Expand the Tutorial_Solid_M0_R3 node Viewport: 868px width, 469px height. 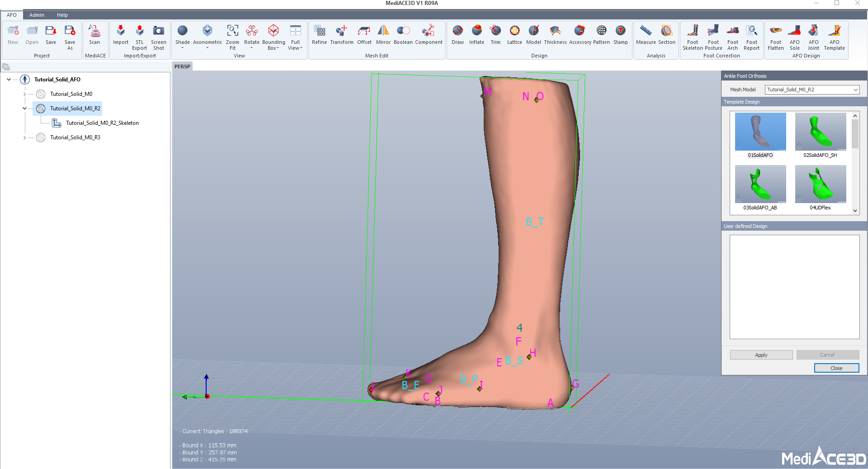coord(24,137)
